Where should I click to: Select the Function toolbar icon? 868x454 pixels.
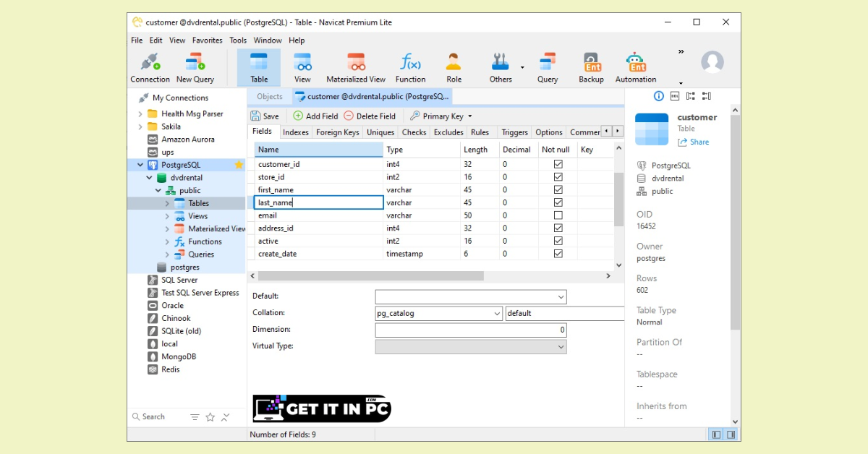pos(410,68)
